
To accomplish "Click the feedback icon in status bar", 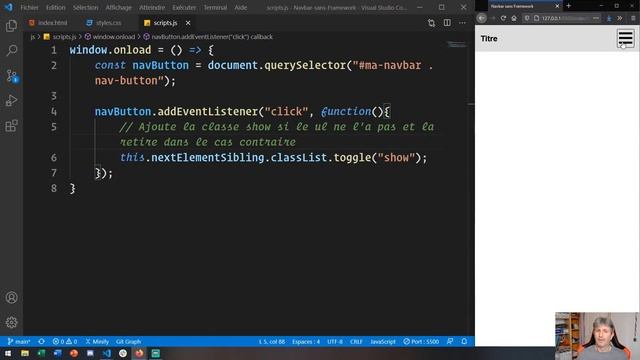I will click(450, 342).
